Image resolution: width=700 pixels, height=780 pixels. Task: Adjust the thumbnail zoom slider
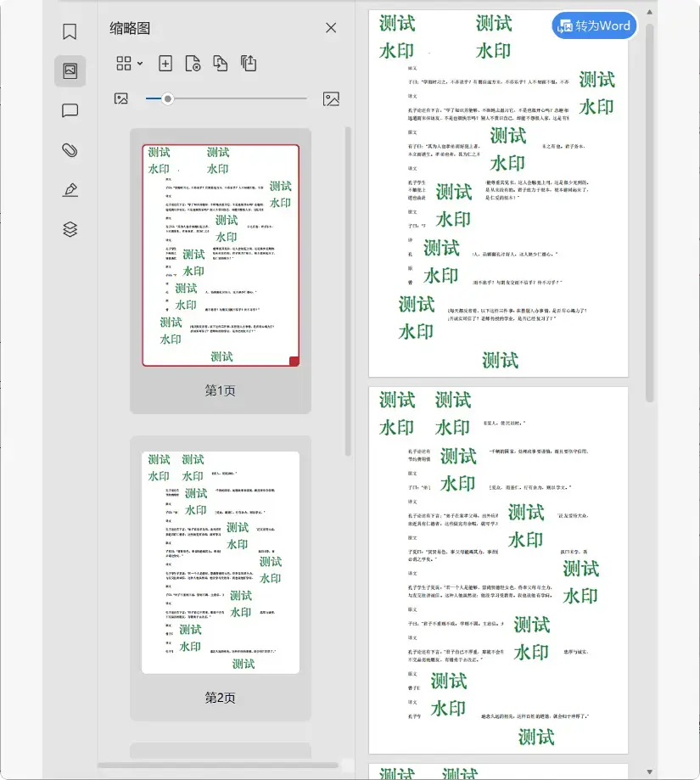click(x=167, y=98)
